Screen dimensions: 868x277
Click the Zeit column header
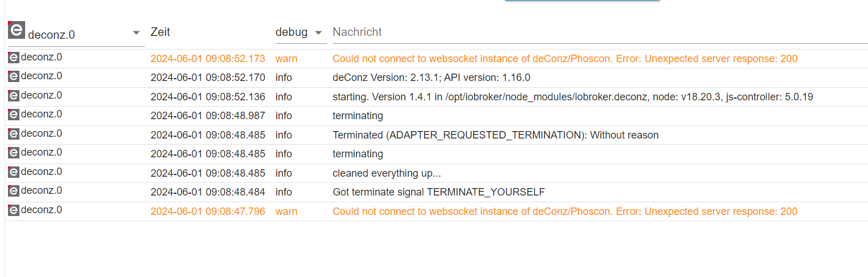click(160, 32)
